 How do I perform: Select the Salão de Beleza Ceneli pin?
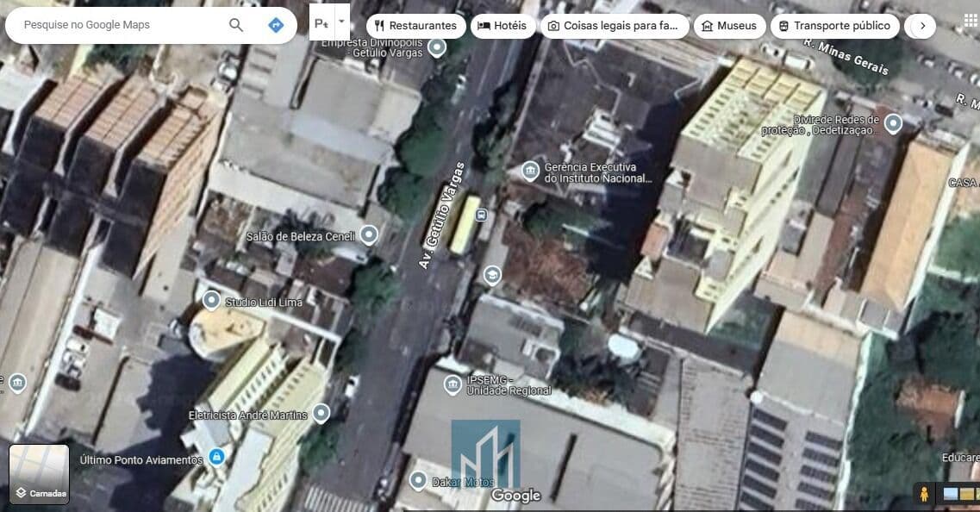tap(369, 235)
